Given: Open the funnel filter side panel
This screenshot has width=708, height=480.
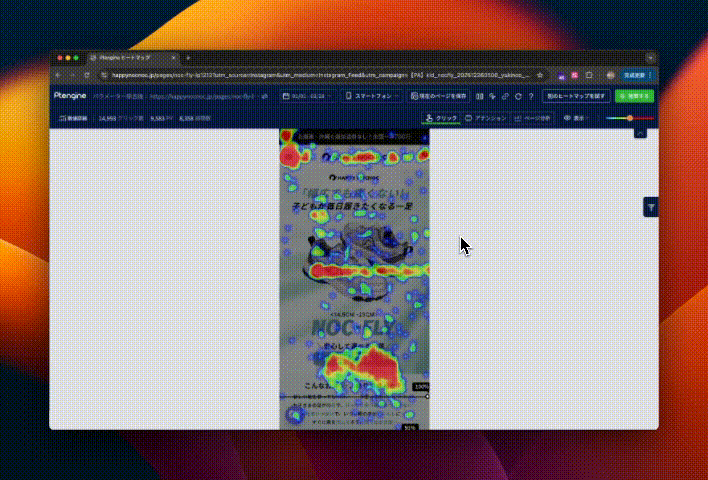Looking at the screenshot, I should [651, 207].
